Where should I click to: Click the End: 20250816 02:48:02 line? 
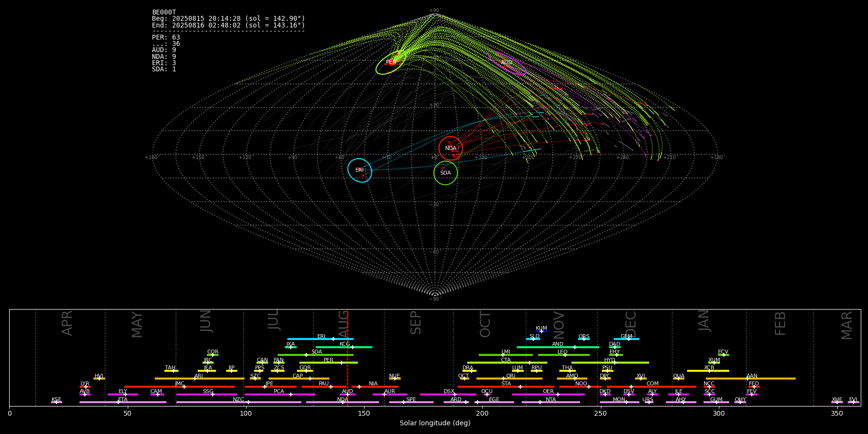pos(229,25)
